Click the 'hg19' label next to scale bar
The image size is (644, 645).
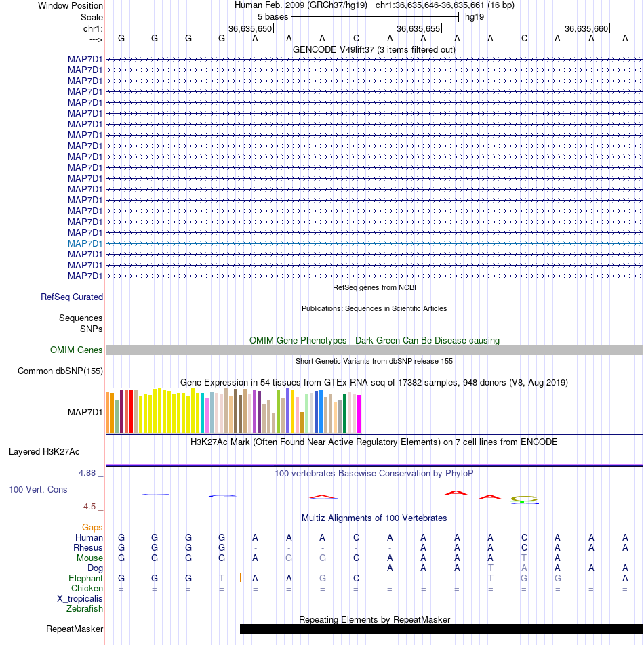pyautogui.click(x=475, y=17)
